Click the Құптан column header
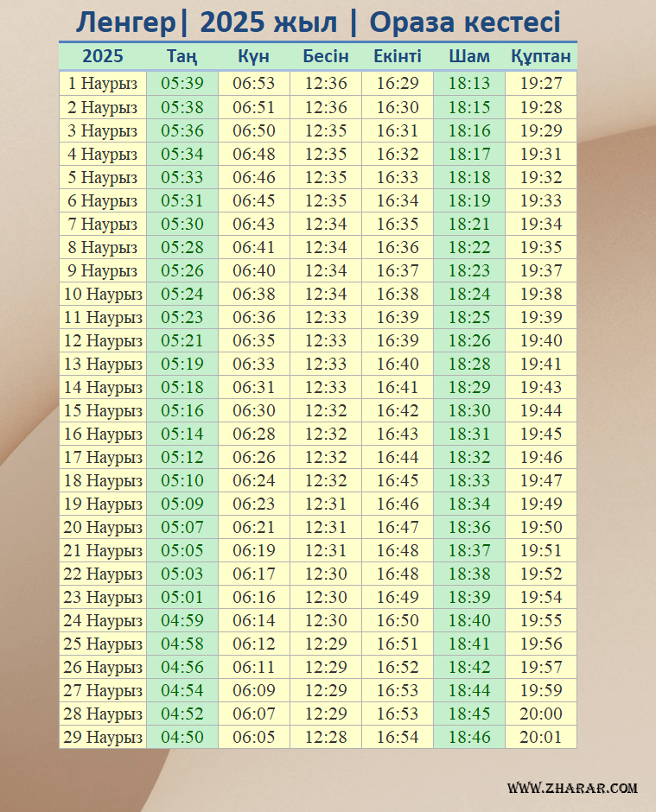The image size is (656, 812). tap(541, 56)
